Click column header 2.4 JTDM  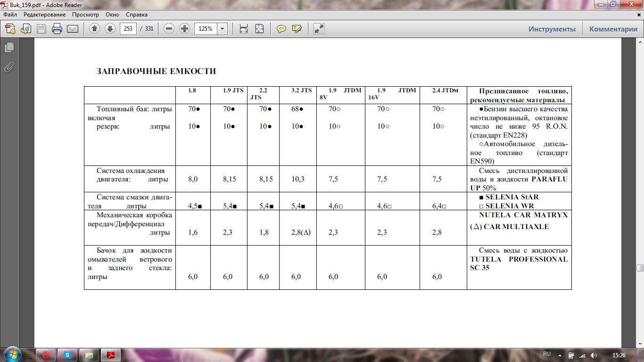pos(445,90)
